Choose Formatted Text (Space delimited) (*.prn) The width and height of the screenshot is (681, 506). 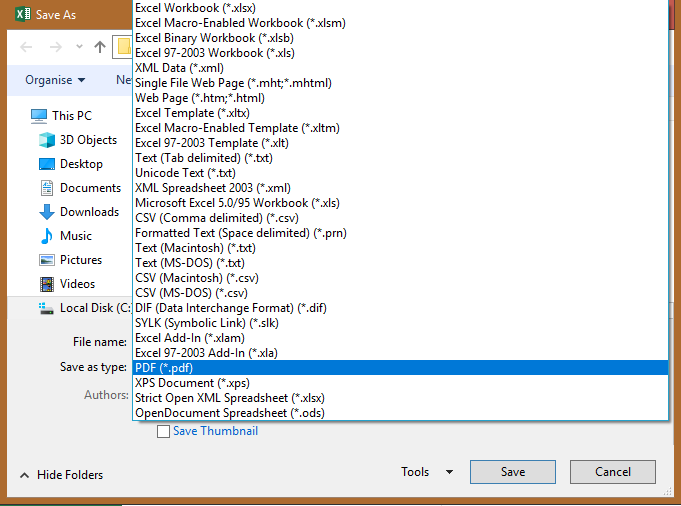(400, 233)
